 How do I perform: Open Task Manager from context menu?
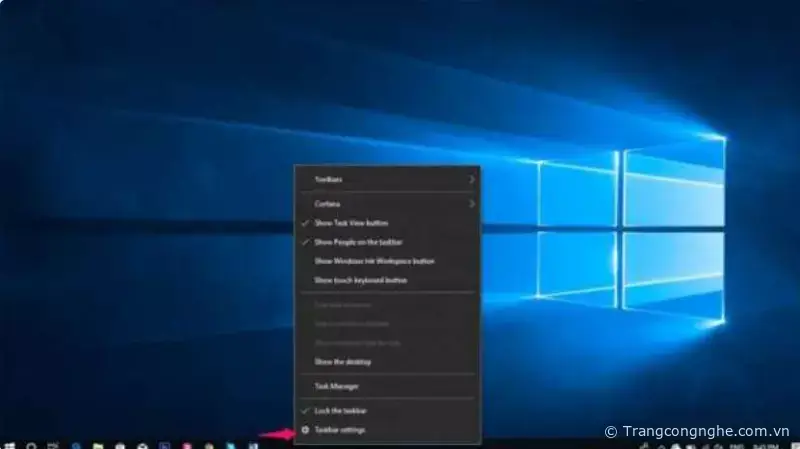(336, 386)
